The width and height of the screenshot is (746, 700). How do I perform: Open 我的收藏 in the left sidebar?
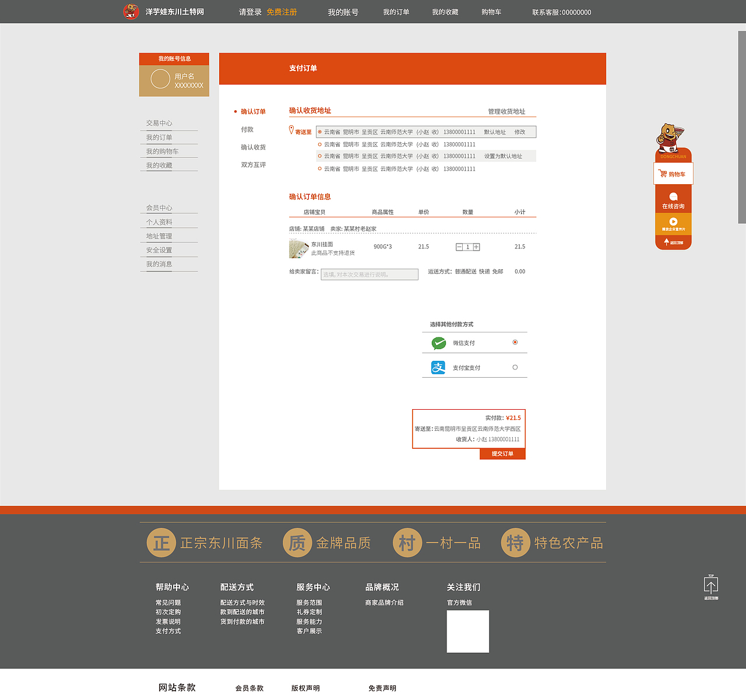[x=159, y=166]
